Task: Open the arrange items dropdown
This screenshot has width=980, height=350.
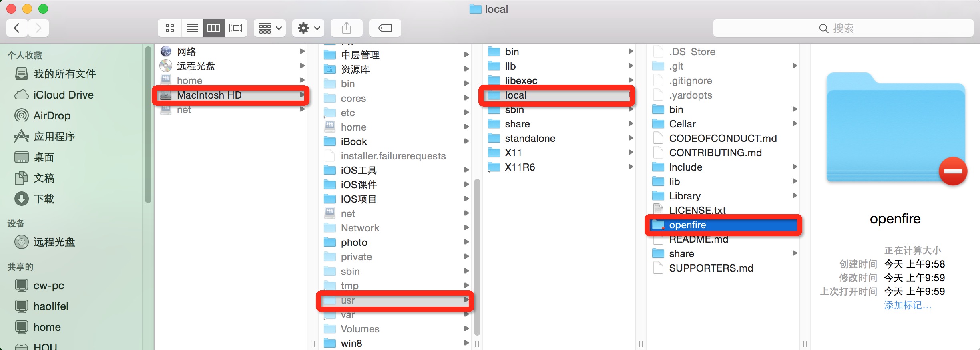Action: pyautogui.click(x=270, y=28)
